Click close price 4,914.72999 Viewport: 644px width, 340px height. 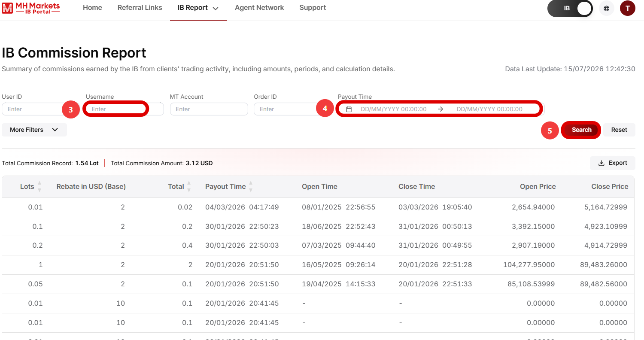606,246
